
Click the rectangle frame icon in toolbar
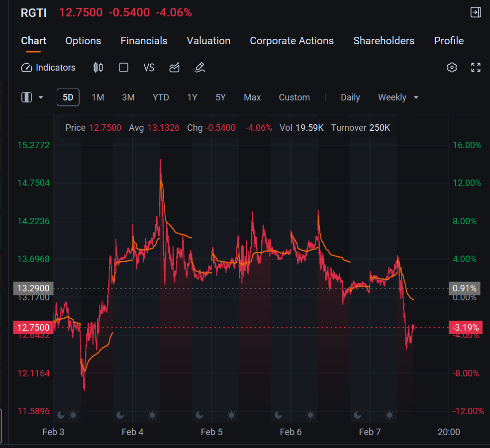point(124,68)
